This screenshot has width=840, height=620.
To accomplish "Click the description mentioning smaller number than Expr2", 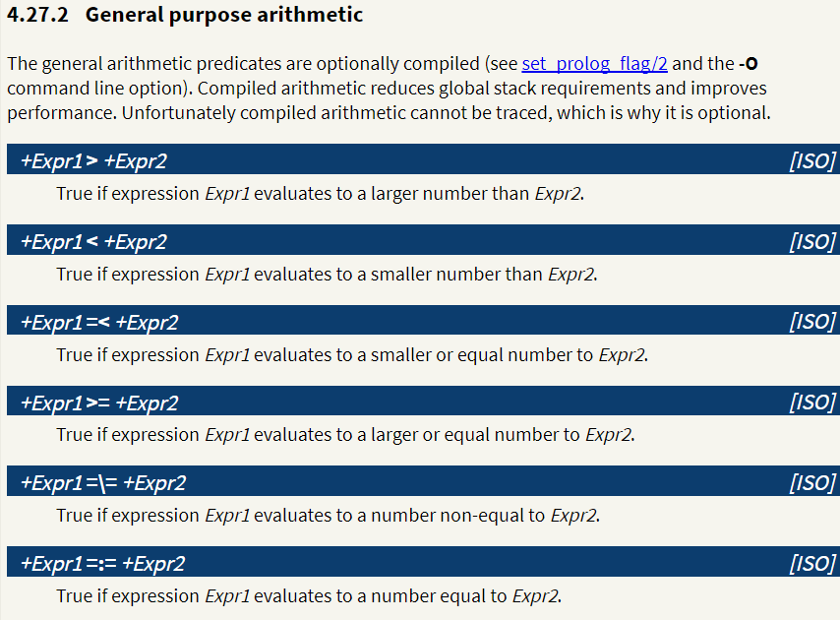I will 327,275.
